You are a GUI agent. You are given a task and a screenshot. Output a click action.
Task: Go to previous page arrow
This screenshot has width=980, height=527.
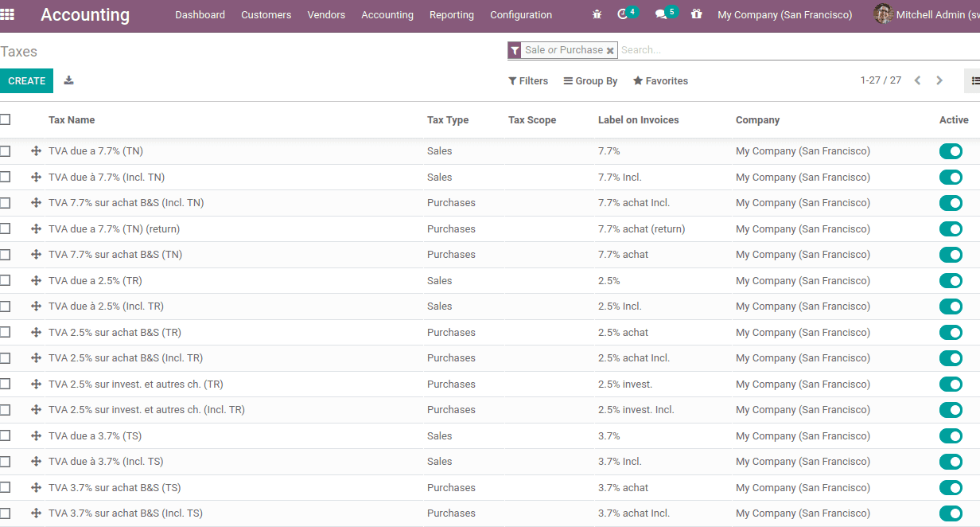917,80
